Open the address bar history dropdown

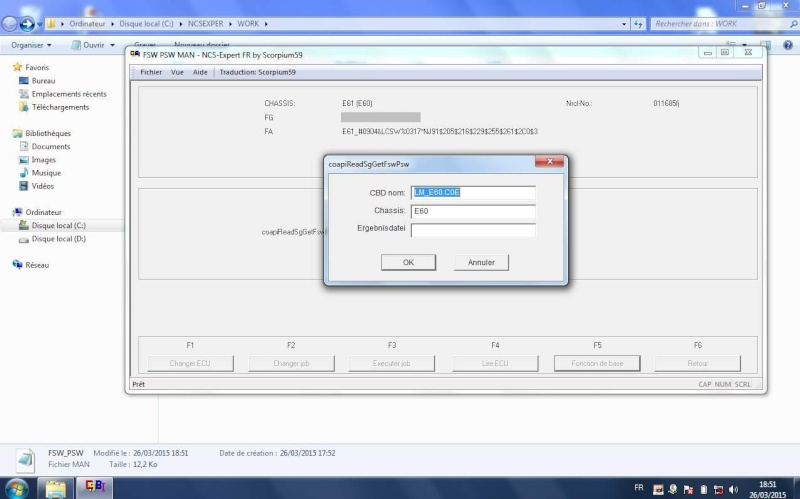point(624,24)
